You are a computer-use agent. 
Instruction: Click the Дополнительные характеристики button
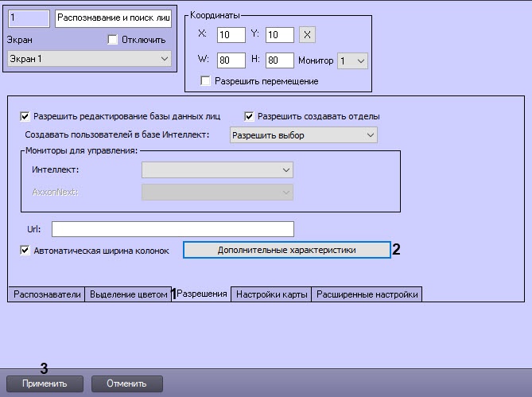click(x=287, y=250)
